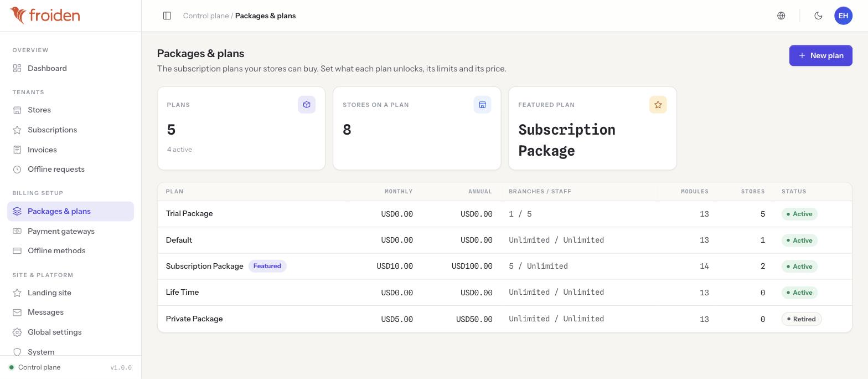868x379 pixels.
Task: Click the Landing site star icon
Action: click(x=17, y=293)
